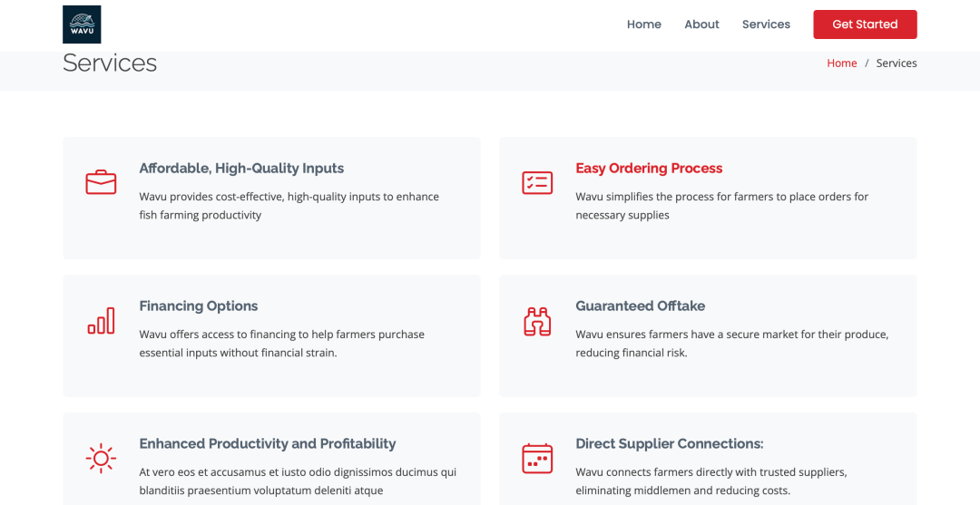Click the calendar icon for Direct Supplier Connections
The width and height of the screenshot is (980, 505).
coord(537,459)
